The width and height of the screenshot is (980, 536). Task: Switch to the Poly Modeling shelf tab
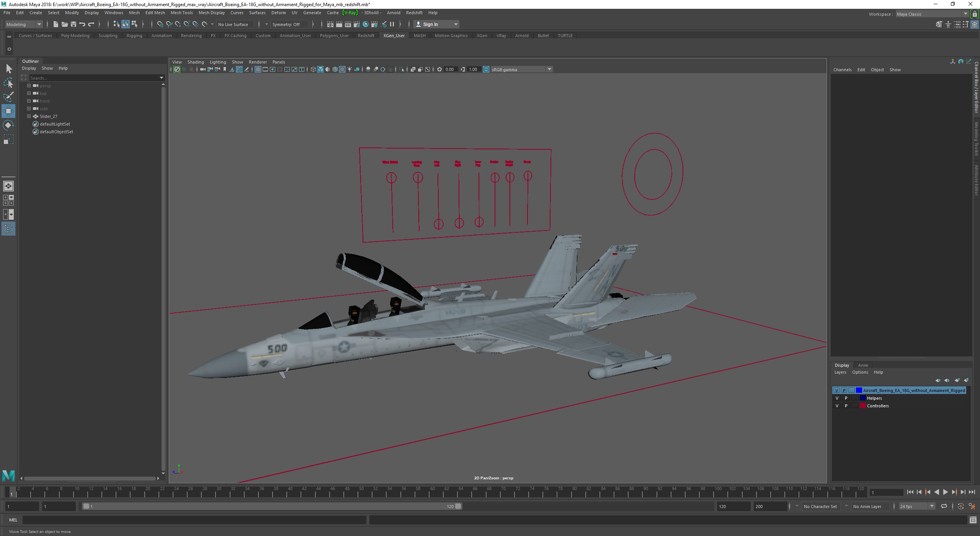pyautogui.click(x=75, y=36)
